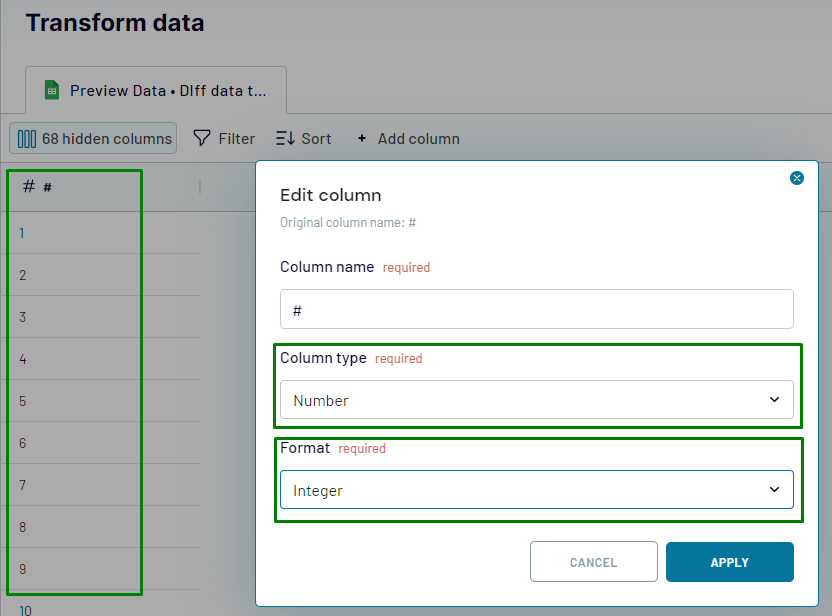This screenshot has height=616, width=832.
Task: Close the Edit column dialog
Action: (x=797, y=178)
